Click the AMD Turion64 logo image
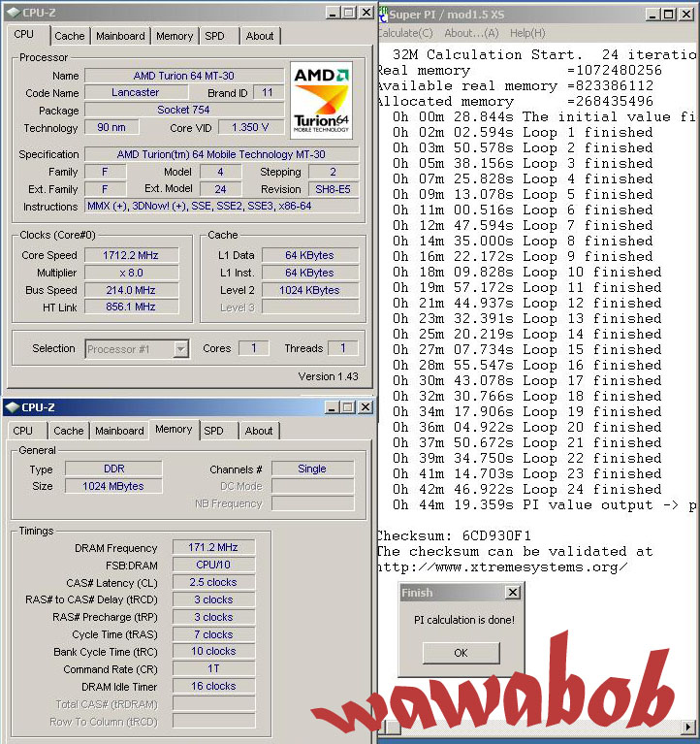The height and width of the screenshot is (744, 700). tap(321, 100)
